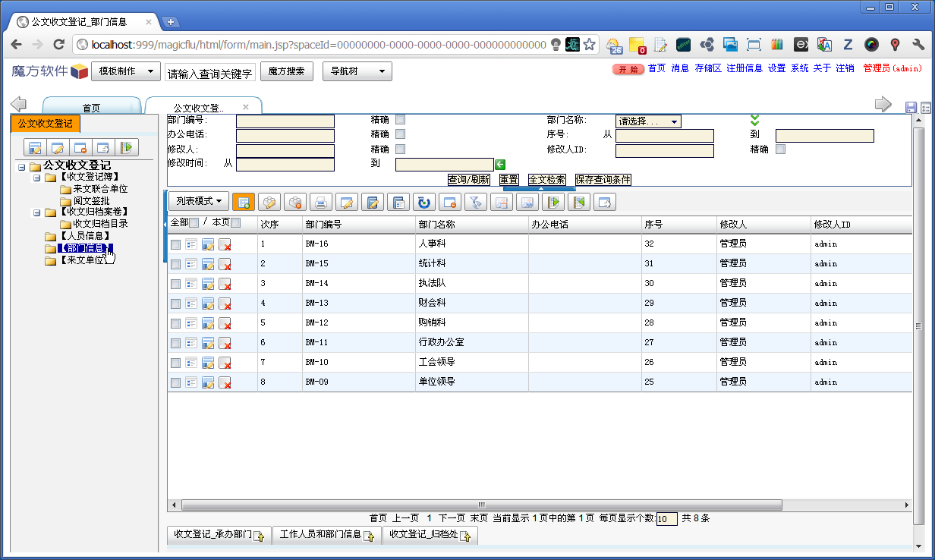Screen dimensions: 935x560
Task: Click the green play icon in tree panel toolbar
Action: 127,147
